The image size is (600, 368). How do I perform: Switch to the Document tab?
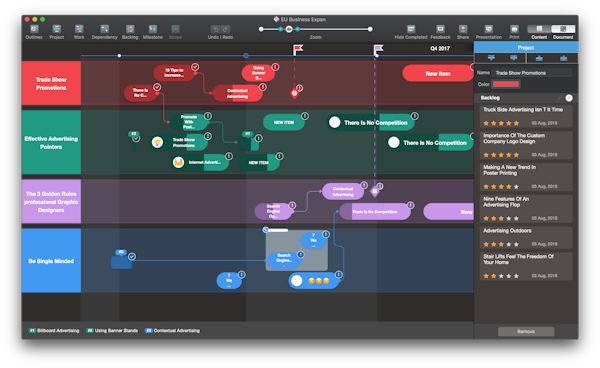point(563,29)
